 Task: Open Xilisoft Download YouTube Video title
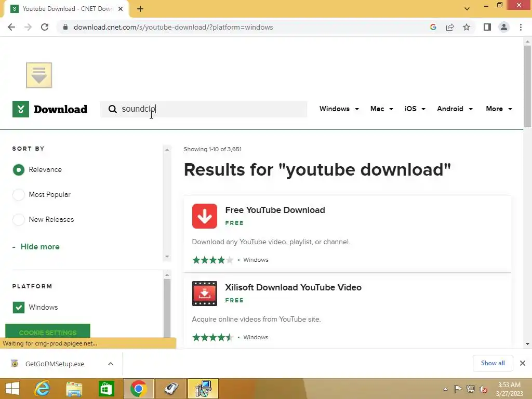[293, 287]
